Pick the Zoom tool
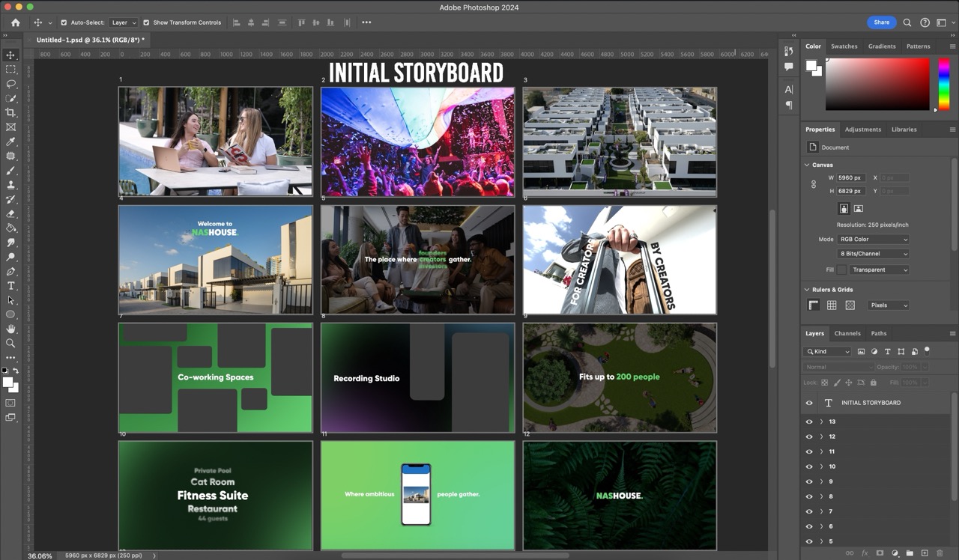Screen dimensions: 959x560 (x=10, y=343)
